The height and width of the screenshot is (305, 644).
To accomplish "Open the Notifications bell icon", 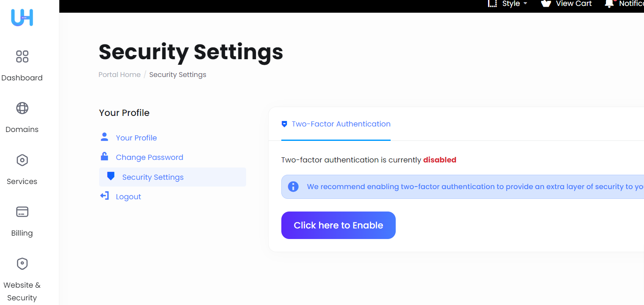I will pos(609,4).
